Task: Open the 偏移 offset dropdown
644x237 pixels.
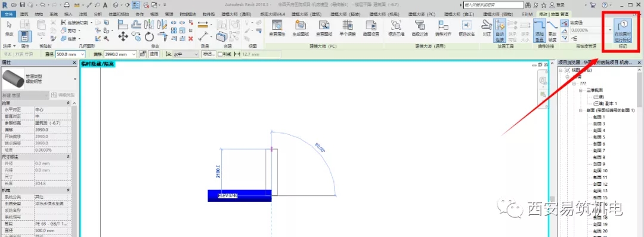Action: click(x=134, y=54)
